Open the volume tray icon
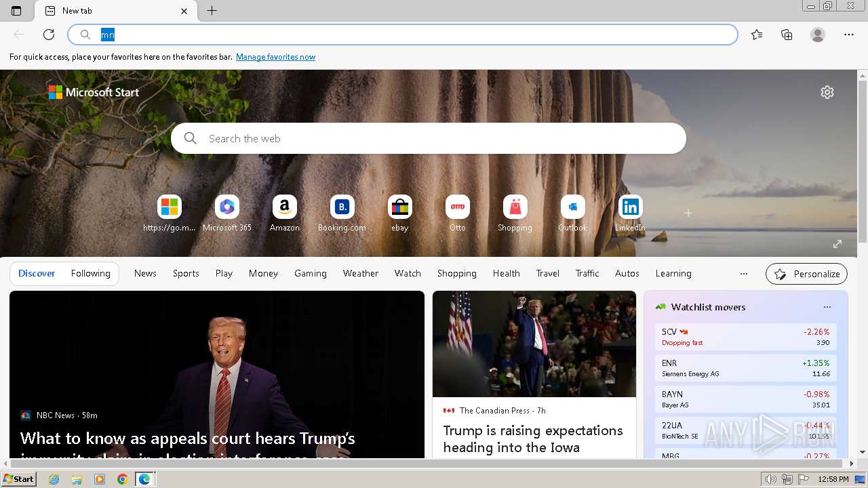The height and width of the screenshot is (488, 868). pyautogui.click(x=771, y=479)
